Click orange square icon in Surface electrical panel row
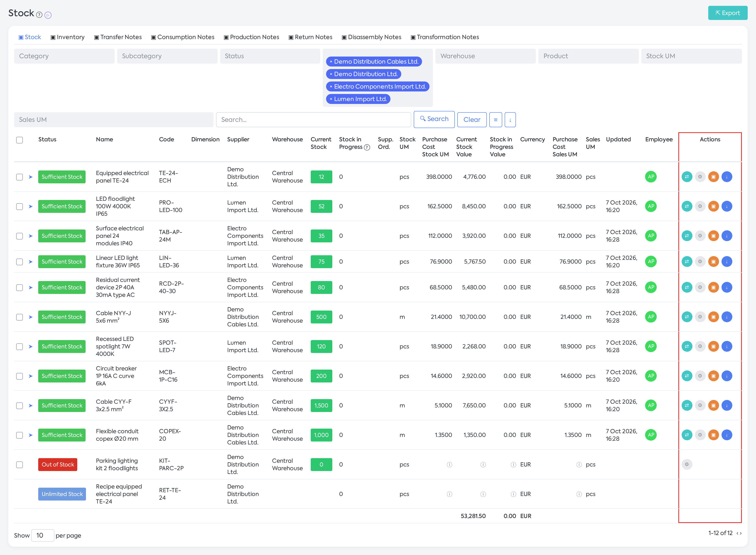 click(x=713, y=236)
